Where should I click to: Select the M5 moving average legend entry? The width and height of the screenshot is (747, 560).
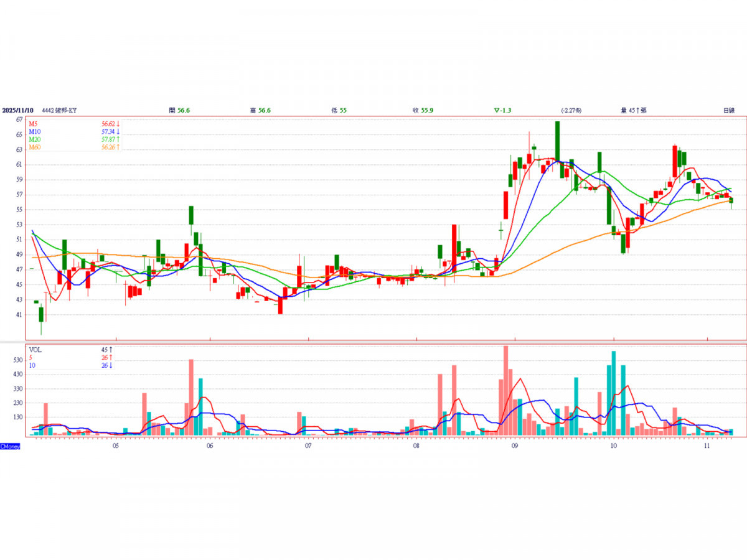(x=34, y=124)
